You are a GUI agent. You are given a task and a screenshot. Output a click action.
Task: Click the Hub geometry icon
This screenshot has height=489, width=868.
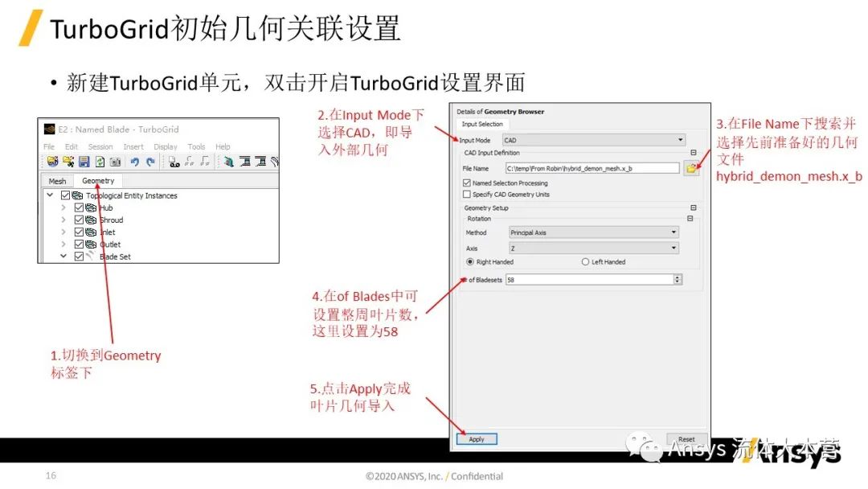tap(91, 208)
